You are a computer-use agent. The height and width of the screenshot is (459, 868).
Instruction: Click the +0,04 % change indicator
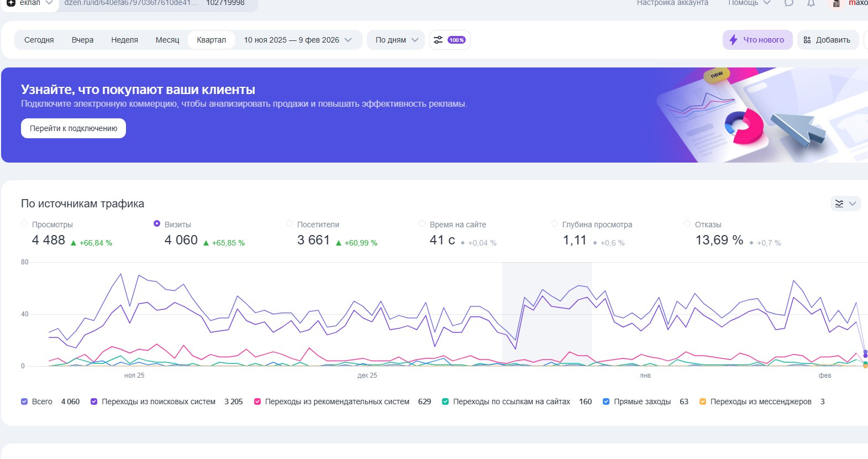click(478, 243)
